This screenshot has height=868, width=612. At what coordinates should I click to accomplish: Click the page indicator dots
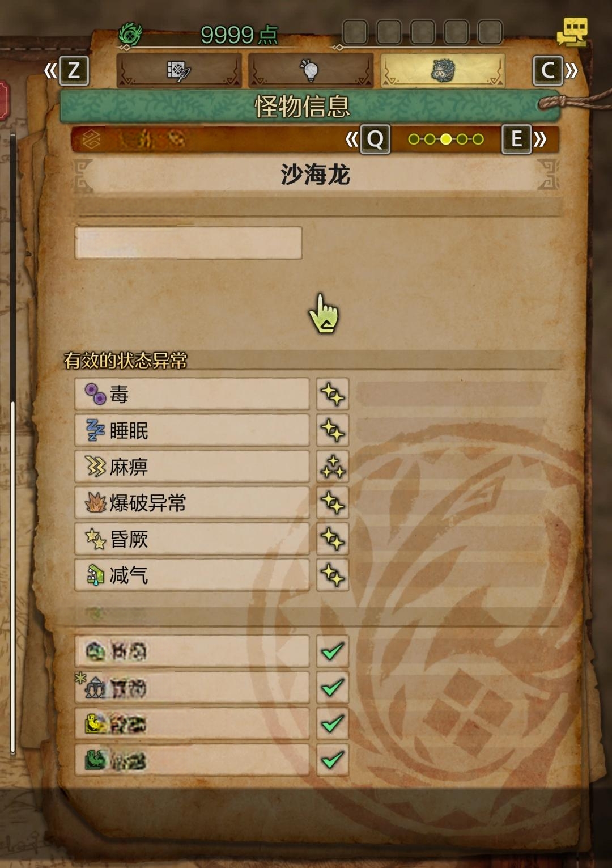click(x=446, y=139)
